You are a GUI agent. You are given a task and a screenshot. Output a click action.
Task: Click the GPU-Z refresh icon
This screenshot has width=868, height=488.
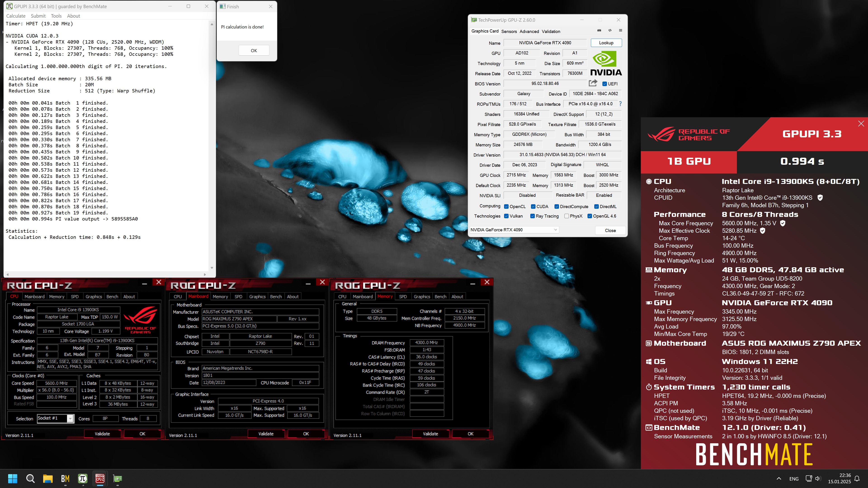[x=610, y=31]
